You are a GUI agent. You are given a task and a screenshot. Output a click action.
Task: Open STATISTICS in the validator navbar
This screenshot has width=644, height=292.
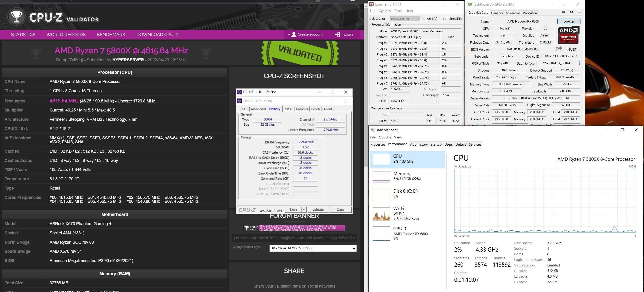point(23,34)
